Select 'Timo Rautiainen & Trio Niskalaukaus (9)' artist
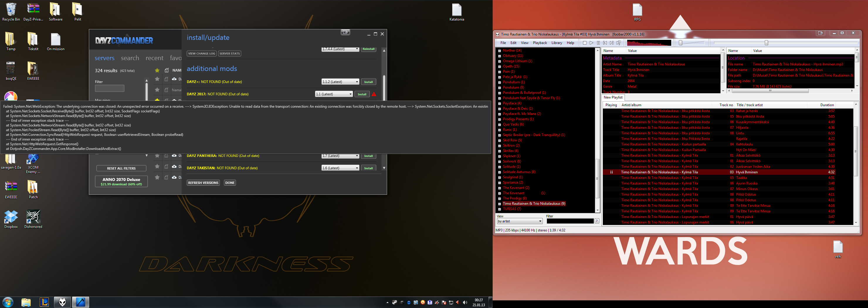The height and width of the screenshot is (308, 868). pyautogui.click(x=534, y=204)
